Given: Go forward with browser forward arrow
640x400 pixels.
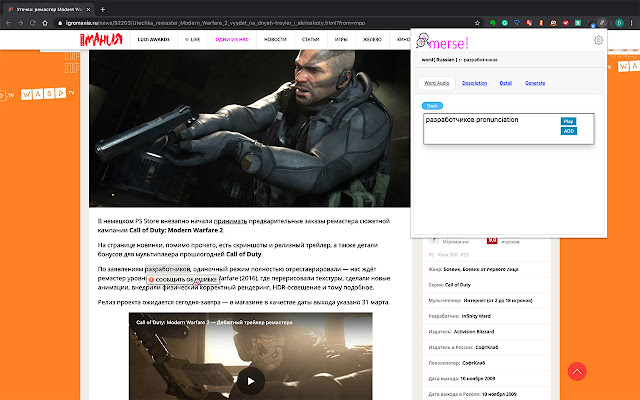Looking at the screenshot, I should pyautogui.click(x=20, y=23).
